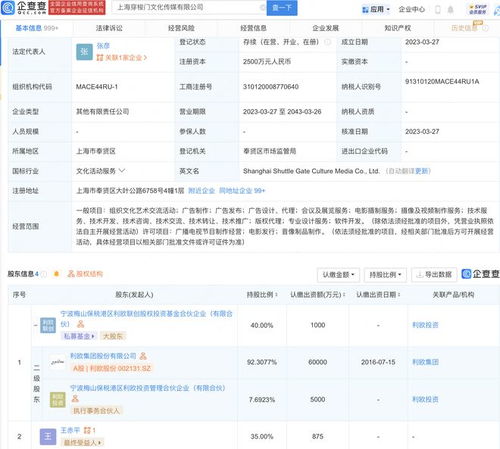
Task: Switch to the 知识产权 tab
Action: click(x=398, y=28)
